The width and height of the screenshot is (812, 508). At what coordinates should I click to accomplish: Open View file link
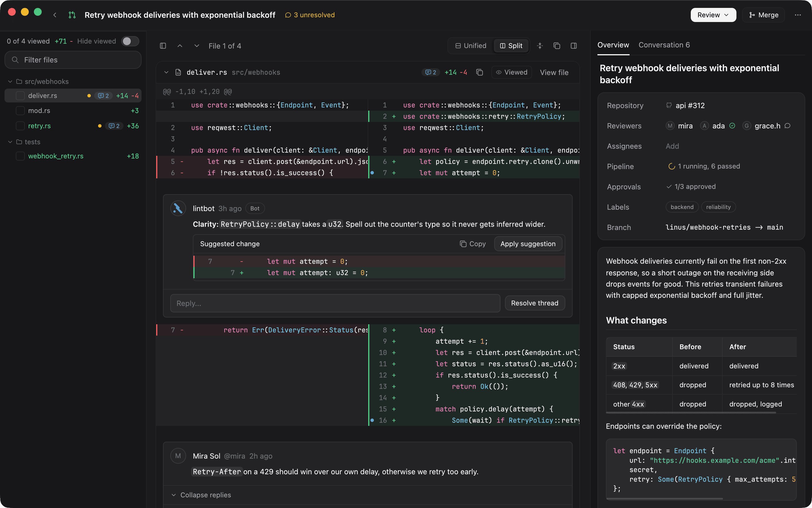[x=554, y=72]
